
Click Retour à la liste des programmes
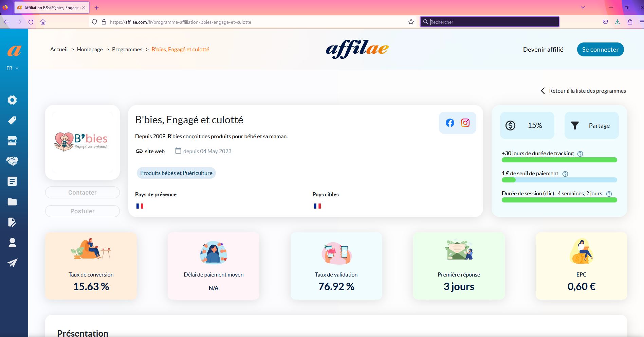(583, 91)
